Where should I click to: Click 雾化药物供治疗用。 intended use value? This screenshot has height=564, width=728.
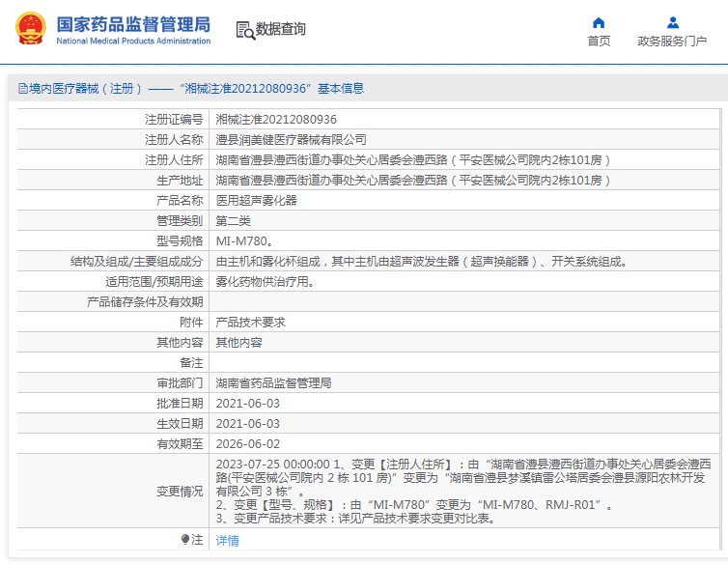coord(266,282)
